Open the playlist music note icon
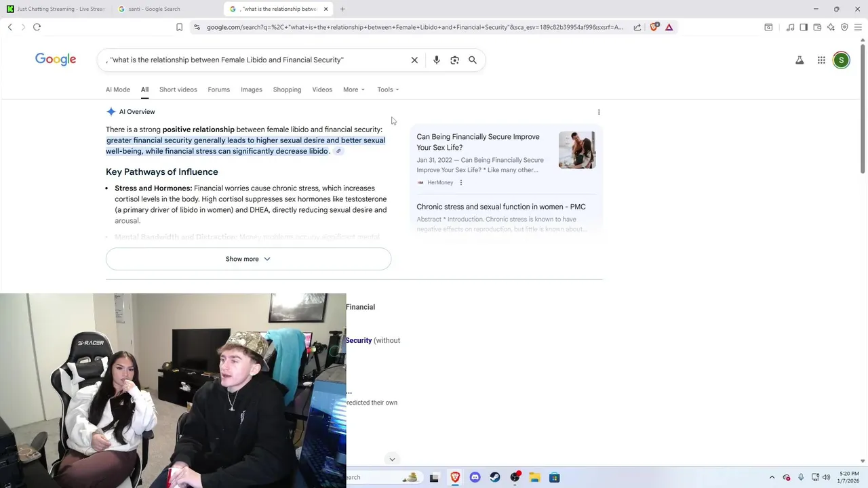Viewport: 868px width, 488px height. (790, 27)
